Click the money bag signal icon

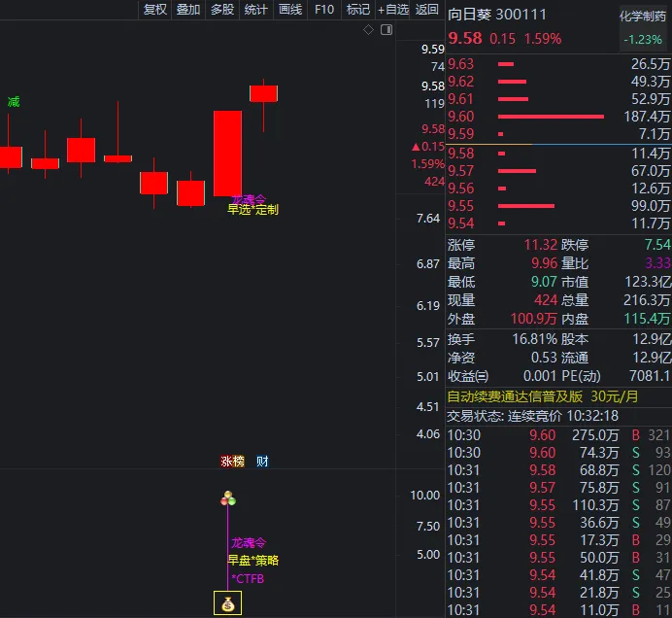coord(227,603)
